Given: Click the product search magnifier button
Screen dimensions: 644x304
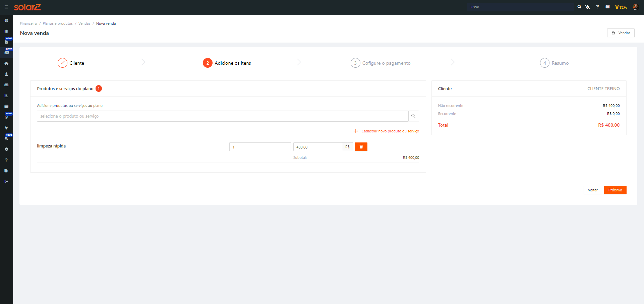Looking at the screenshot, I should coord(413,116).
